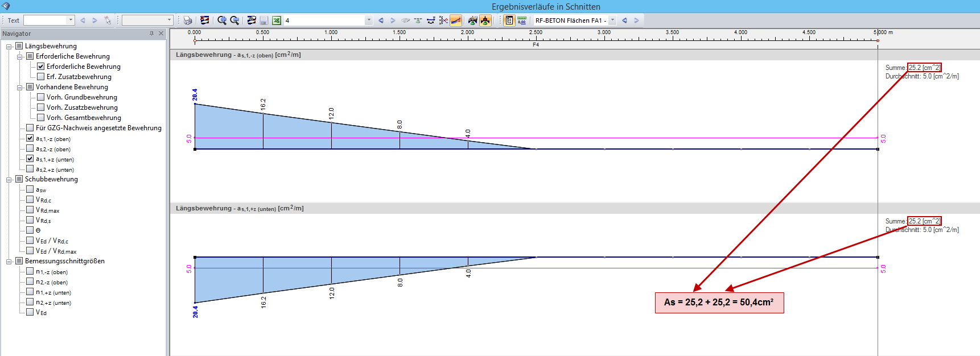Click the smoothing ranges icon before scissors
The height and width of the screenshot is (356, 980).
point(431,20)
